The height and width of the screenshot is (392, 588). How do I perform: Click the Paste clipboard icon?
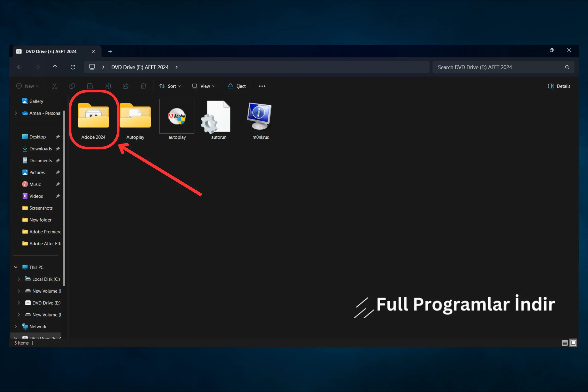[x=90, y=86]
